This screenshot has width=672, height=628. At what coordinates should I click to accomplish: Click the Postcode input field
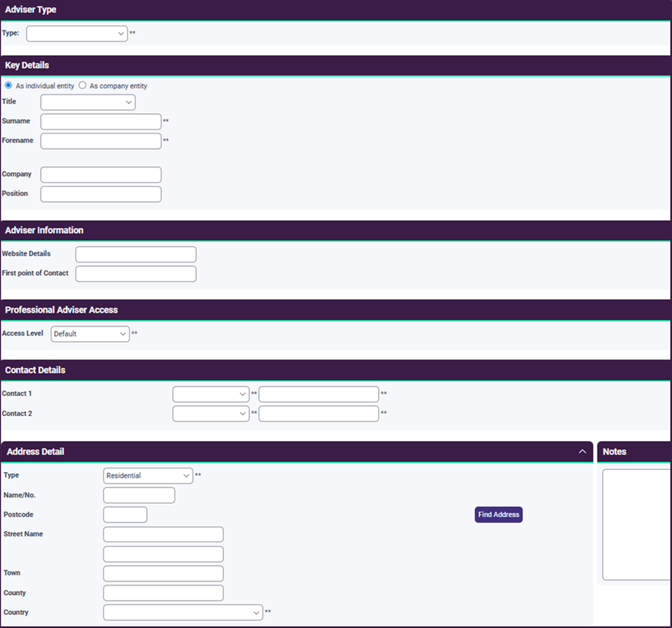(x=125, y=515)
